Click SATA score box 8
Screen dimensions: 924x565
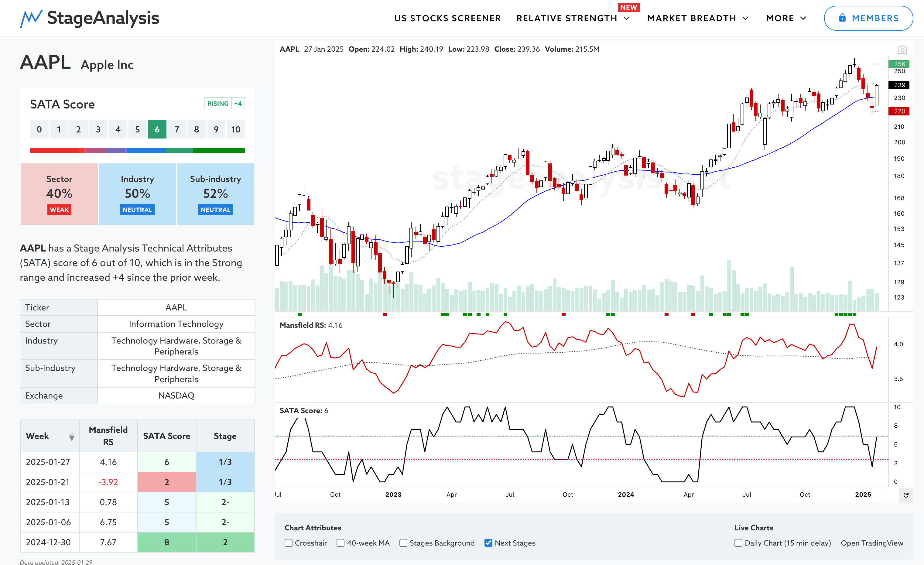tap(197, 129)
